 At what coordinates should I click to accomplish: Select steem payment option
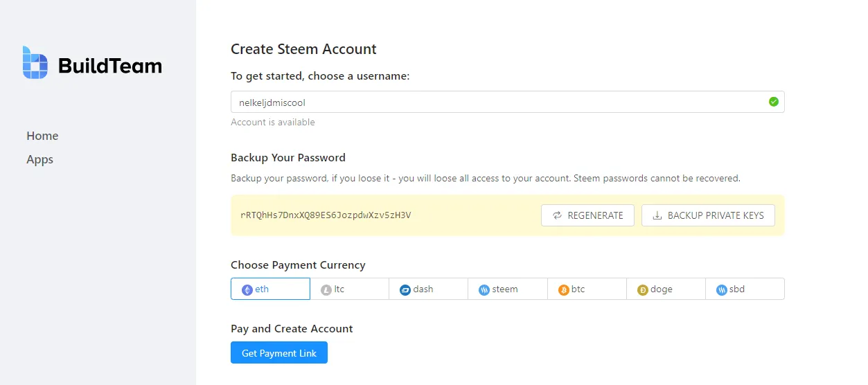pos(508,289)
